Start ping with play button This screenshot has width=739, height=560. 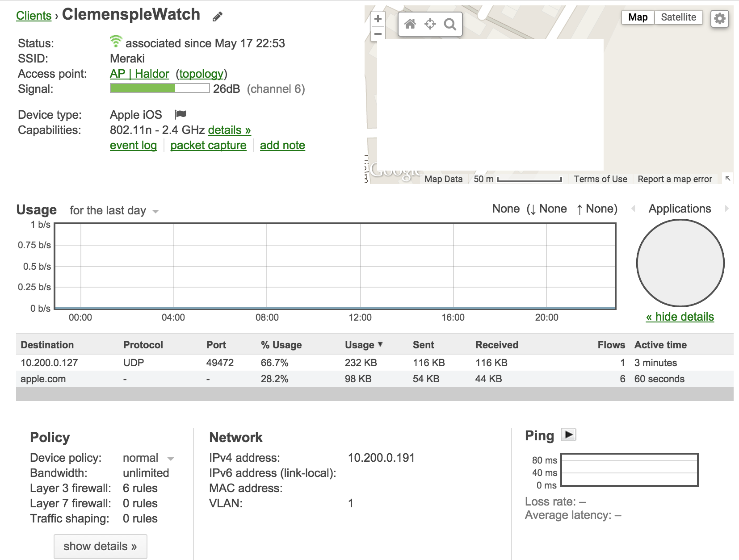(569, 435)
